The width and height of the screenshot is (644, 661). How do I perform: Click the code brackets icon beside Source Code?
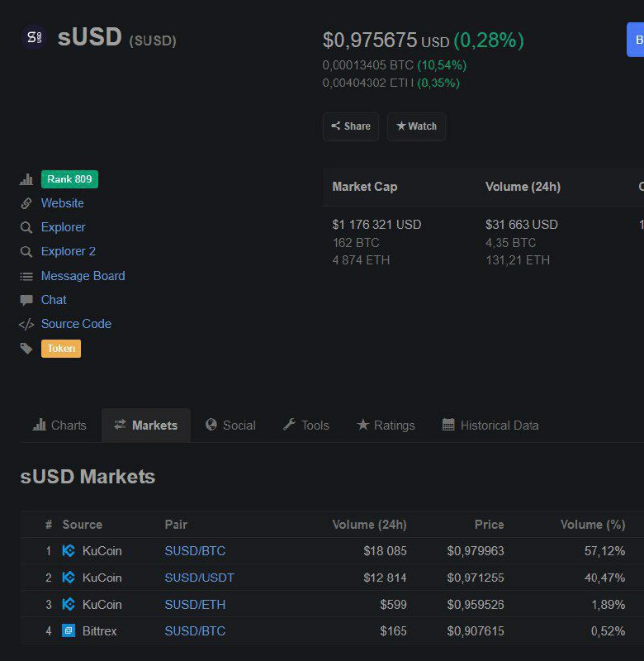pos(26,324)
